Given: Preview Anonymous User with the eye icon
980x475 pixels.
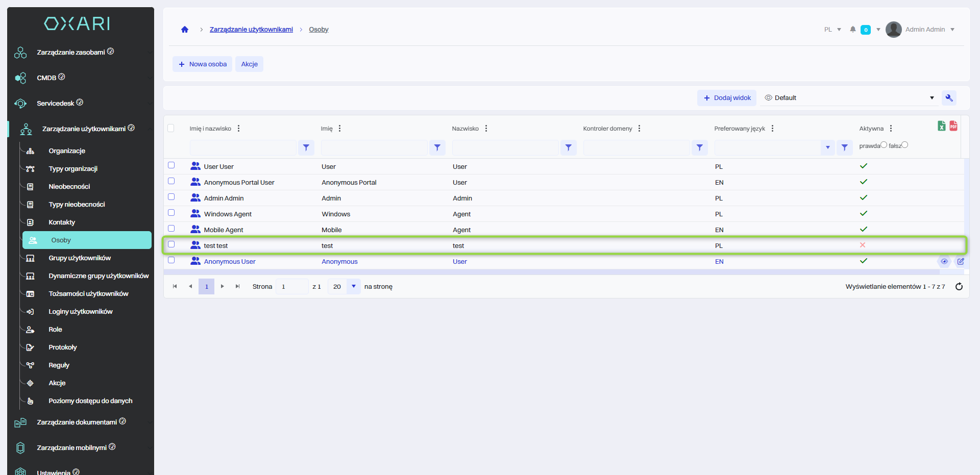Looking at the screenshot, I should (944, 262).
